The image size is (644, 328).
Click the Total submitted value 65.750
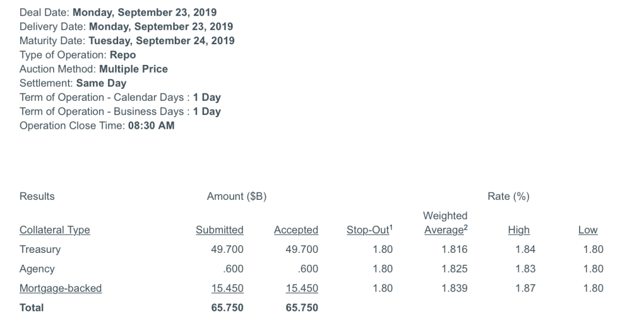tap(227, 308)
